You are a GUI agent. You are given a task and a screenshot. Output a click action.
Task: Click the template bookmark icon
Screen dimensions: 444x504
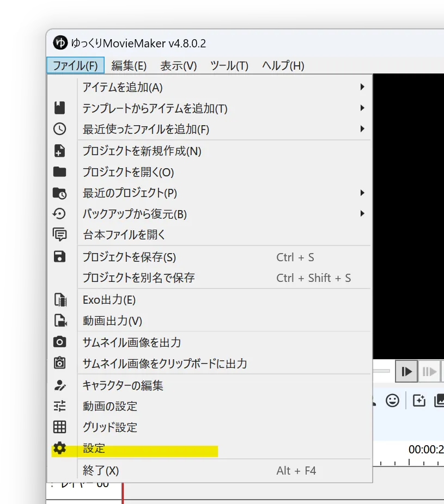59,108
